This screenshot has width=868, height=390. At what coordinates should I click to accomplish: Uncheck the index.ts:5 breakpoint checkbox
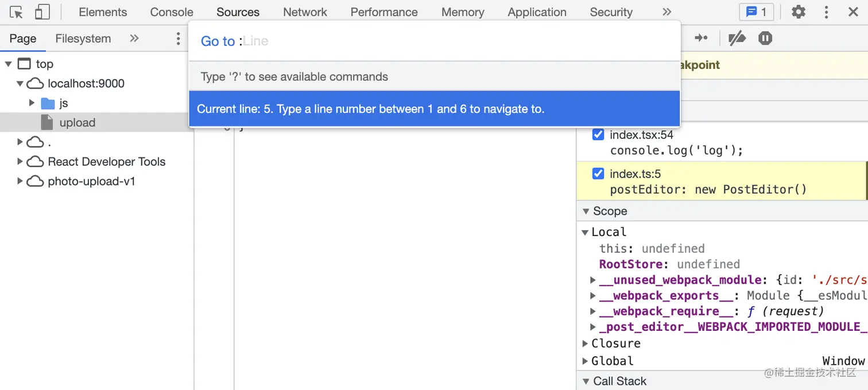(598, 173)
